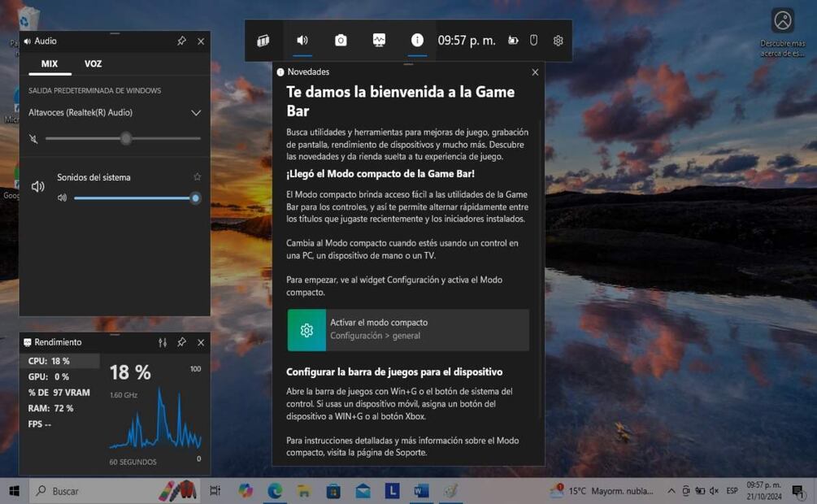Image resolution: width=817 pixels, height=504 pixels.
Task: Show hidden system tray icons chevron
Action: (671, 491)
